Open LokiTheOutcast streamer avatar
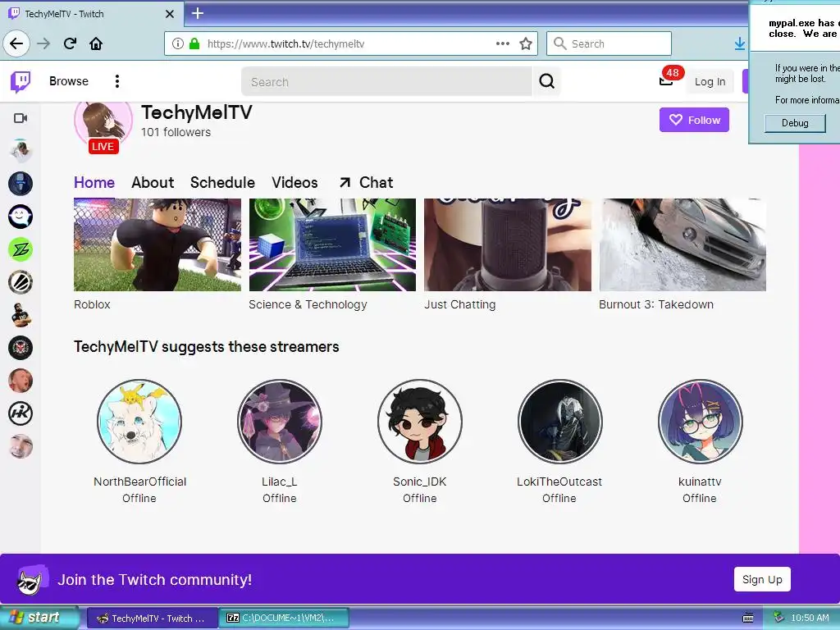Viewport: 840px width, 630px height. click(559, 421)
